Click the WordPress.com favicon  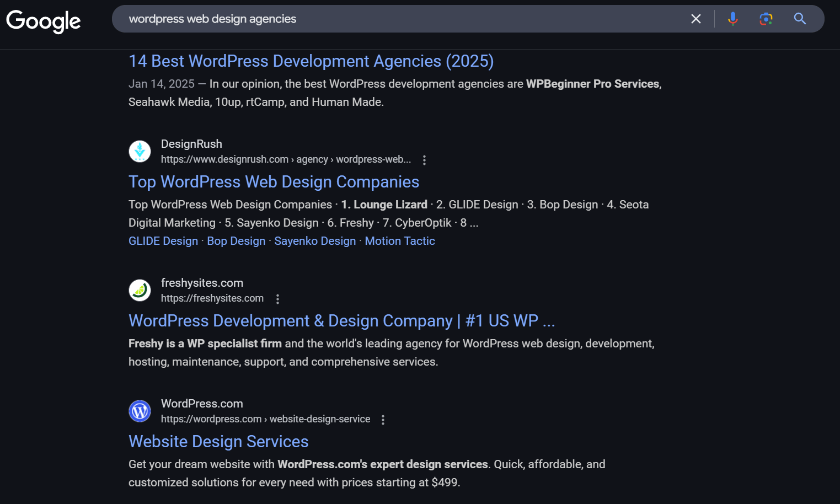140,411
